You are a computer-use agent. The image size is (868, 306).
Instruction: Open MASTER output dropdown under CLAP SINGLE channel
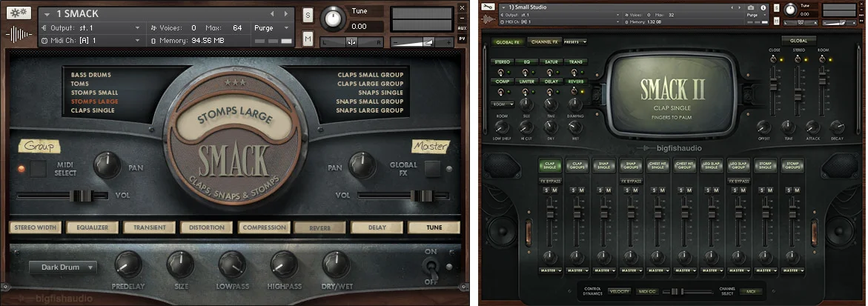pyautogui.click(x=550, y=270)
